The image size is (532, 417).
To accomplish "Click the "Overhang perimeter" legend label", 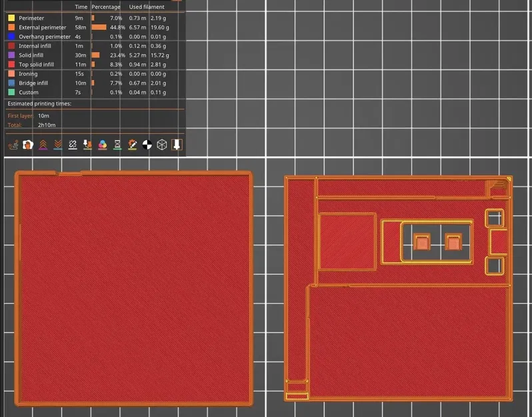I will tap(45, 37).
